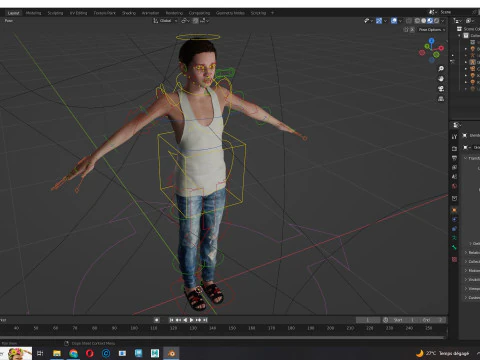Select the Scene Collection row
This screenshot has height=360, width=480.
point(469,29)
